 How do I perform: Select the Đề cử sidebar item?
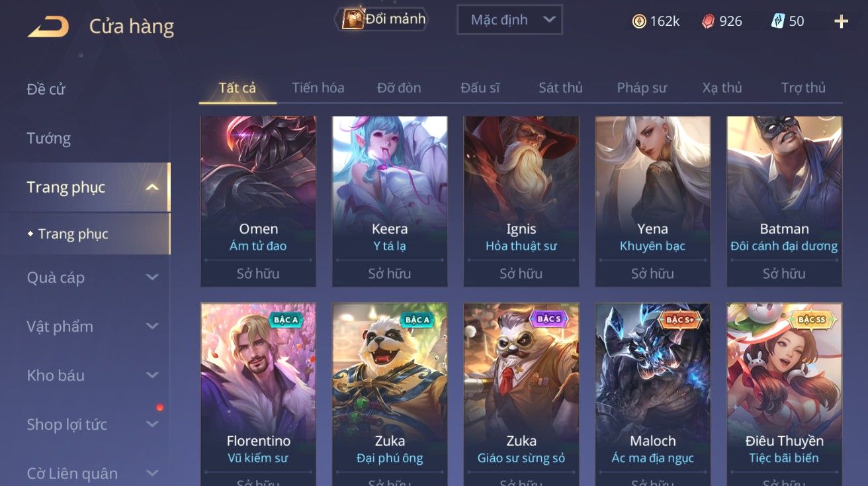coord(46,89)
